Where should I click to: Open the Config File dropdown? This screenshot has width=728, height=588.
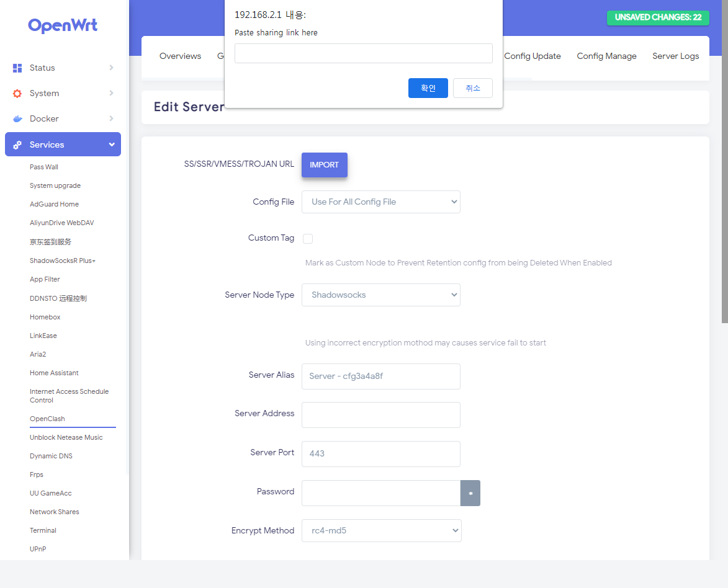(x=380, y=202)
